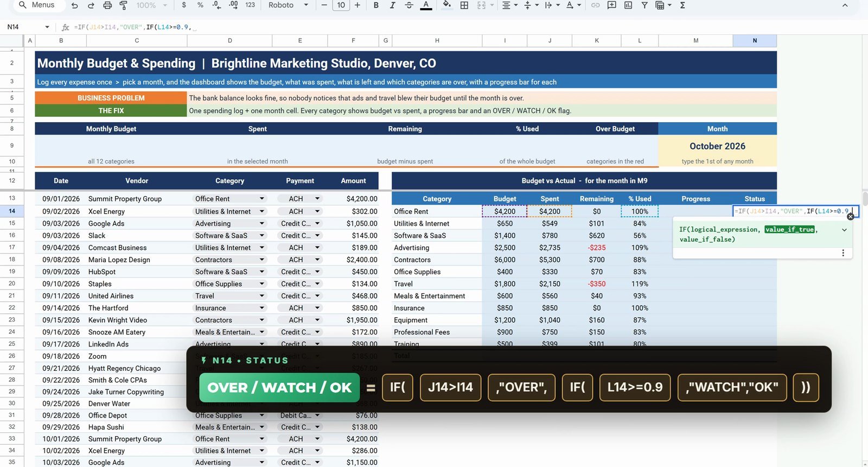
Task: Select the '-$350' remaining cell for Travel
Action: [597, 283]
